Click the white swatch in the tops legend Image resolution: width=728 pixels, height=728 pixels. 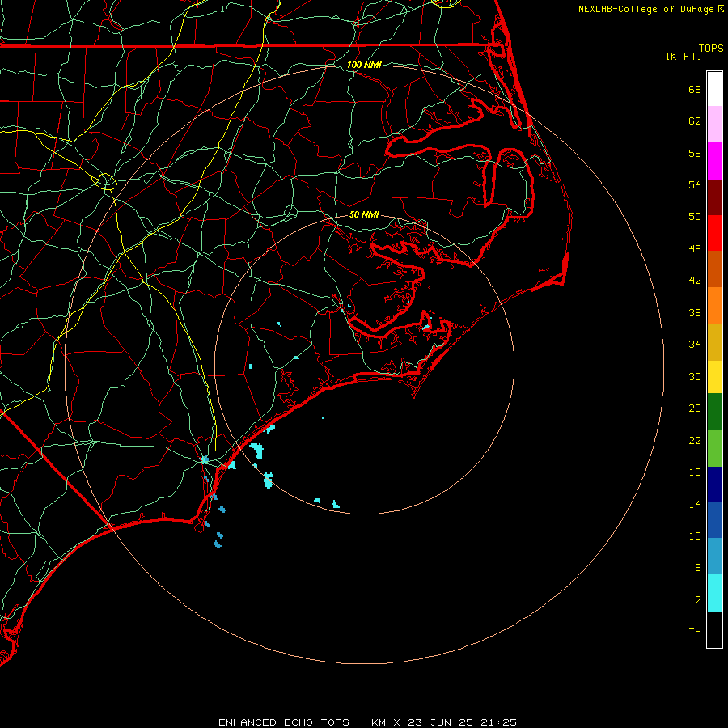714,89
